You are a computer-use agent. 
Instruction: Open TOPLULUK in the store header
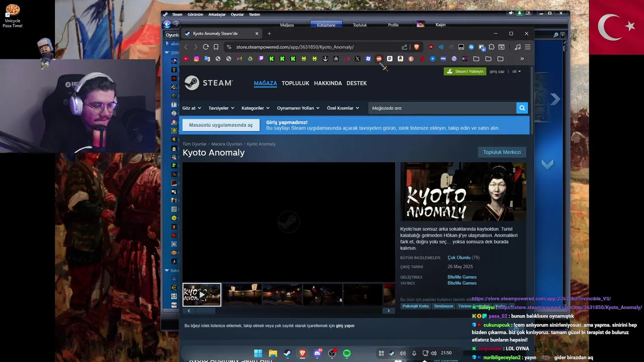click(295, 83)
